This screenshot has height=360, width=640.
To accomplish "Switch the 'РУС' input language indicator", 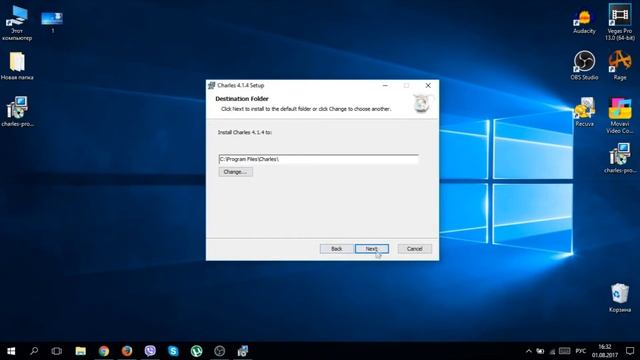I will point(580,351).
